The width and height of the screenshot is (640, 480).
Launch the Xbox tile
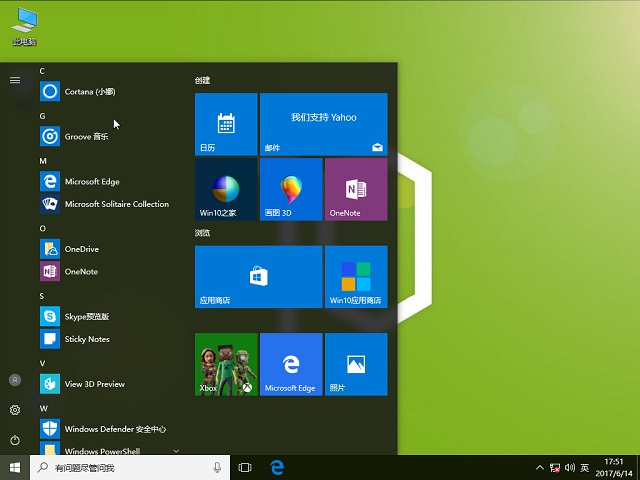pyautogui.click(x=226, y=364)
